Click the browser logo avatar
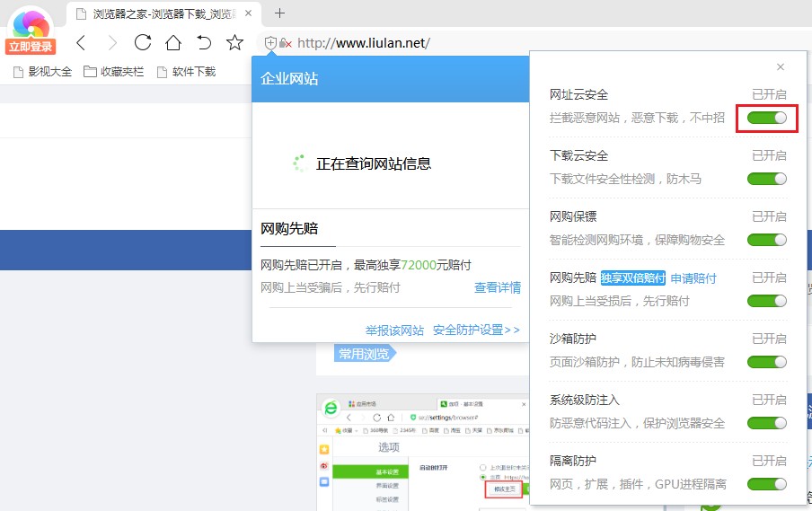The height and width of the screenshot is (511, 812). [x=31, y=22]
